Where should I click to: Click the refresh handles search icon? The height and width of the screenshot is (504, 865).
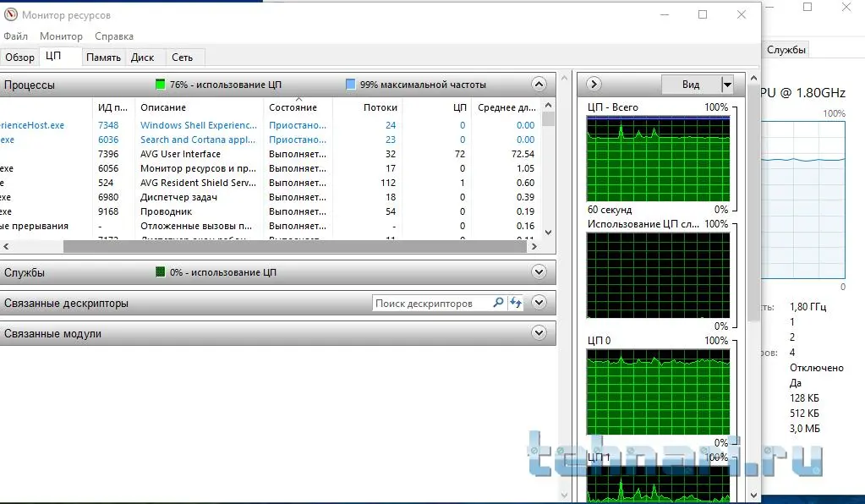pos(516,303)
